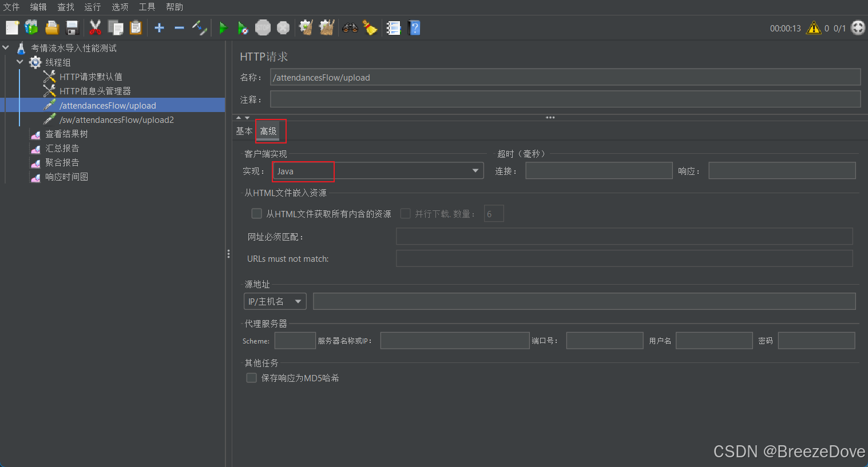
Task: Toggle the 并行下载 checkbox
Action: (x=405, y=213)
